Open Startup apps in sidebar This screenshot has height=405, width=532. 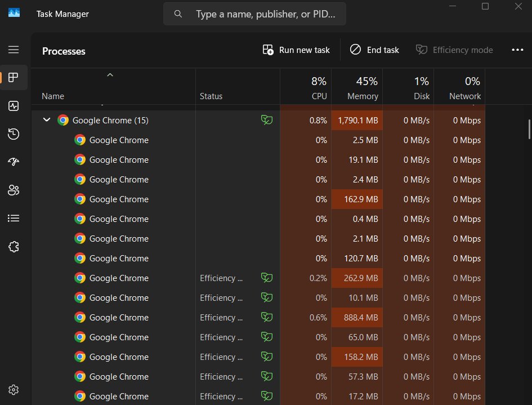14,162
